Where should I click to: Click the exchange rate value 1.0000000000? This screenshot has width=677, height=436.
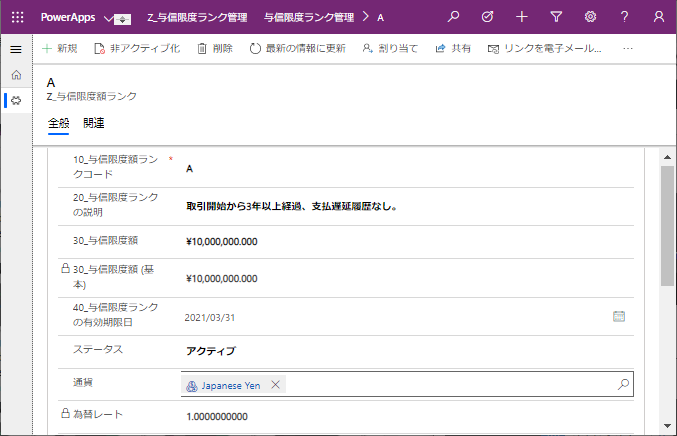click(x=217, y=417)
